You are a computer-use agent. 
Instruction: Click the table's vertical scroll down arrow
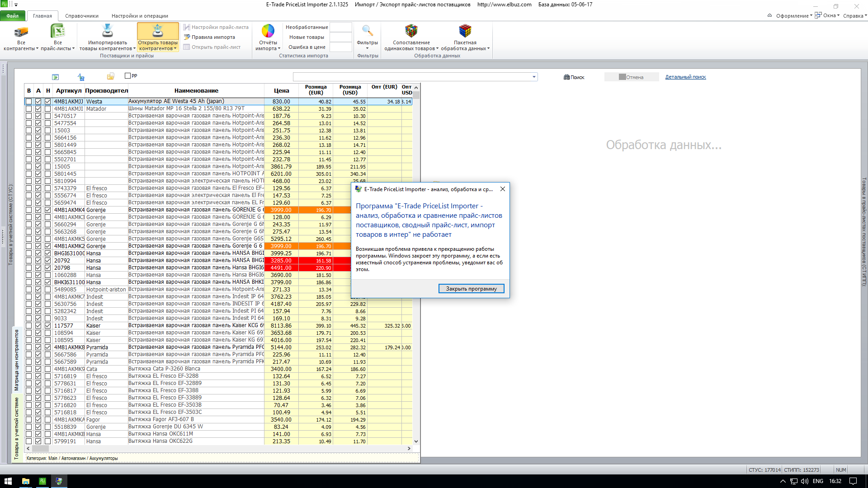416,441
